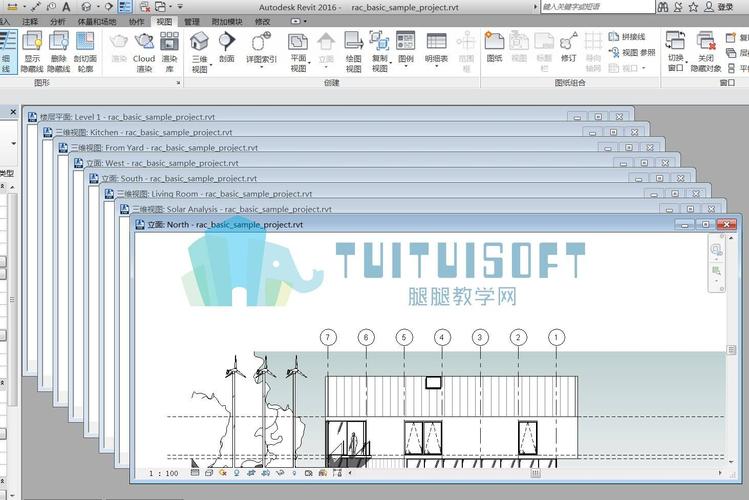Expand the 平面视图 dropdown arrow
Screen dimensions: 749x500
pyautogui.click(x=310, y=64)
